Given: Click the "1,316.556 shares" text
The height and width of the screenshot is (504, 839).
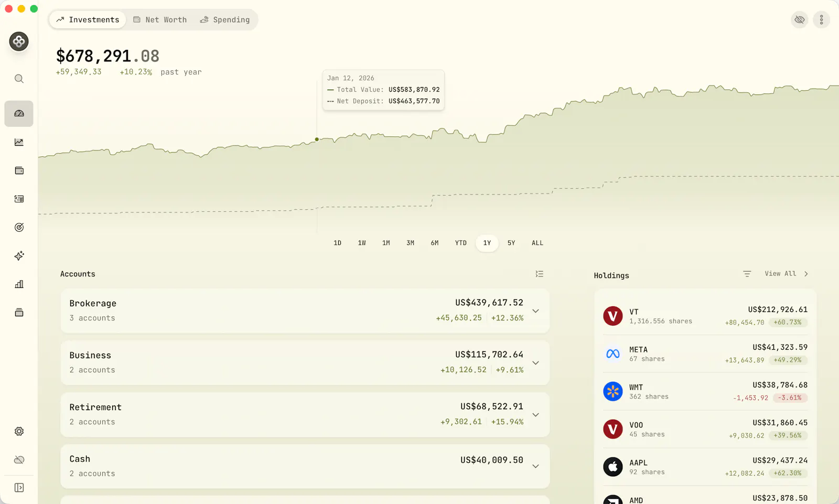Looking at the screenshot, I should 661,321.
